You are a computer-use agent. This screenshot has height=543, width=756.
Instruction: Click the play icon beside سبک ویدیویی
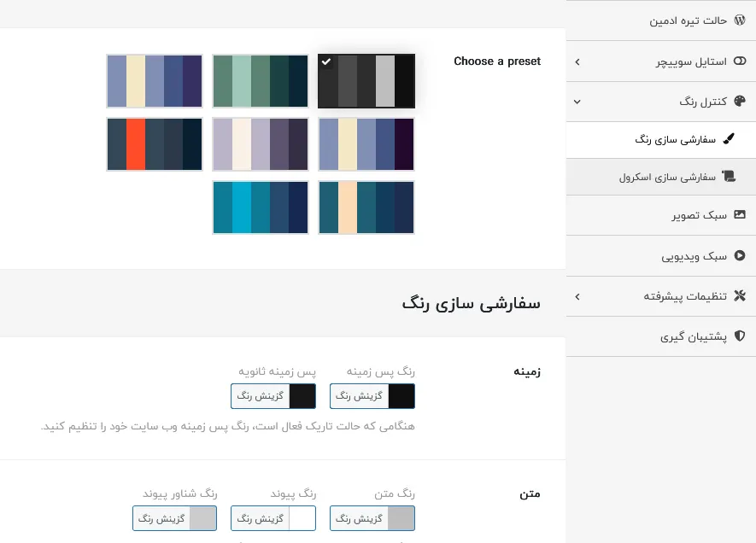click(x=740, y=255)
